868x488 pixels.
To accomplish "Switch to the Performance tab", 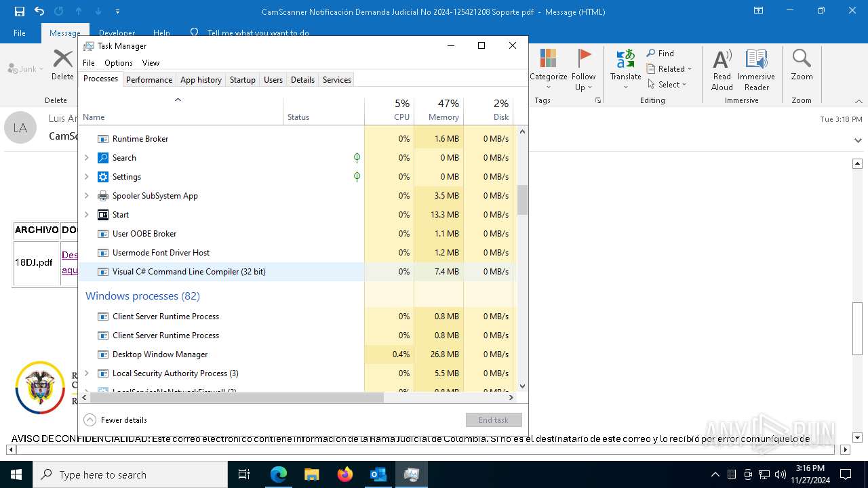I will [149, 80].
